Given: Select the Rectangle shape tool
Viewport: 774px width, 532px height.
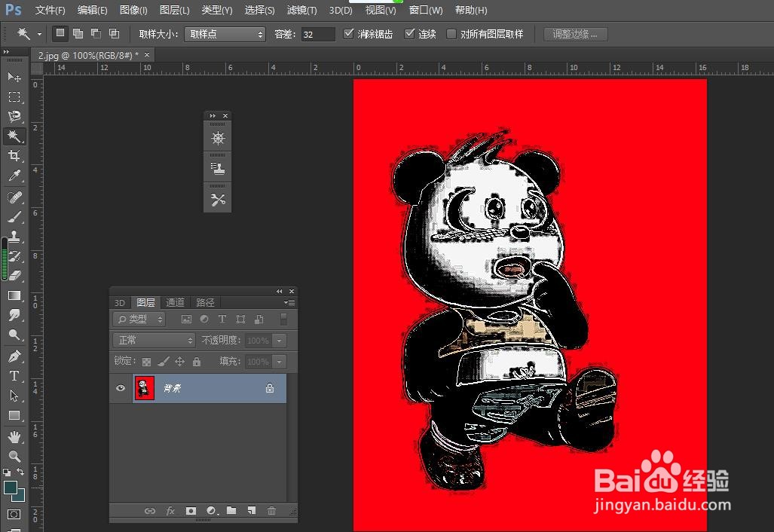Looking at the screenshot, I should tap(14, 415).
